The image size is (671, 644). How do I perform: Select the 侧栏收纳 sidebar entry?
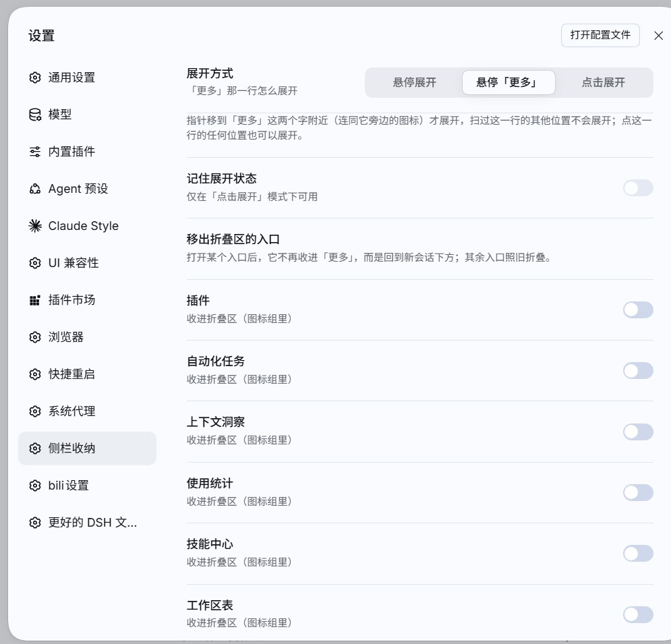pyautogui.click(x=87, y=448)
